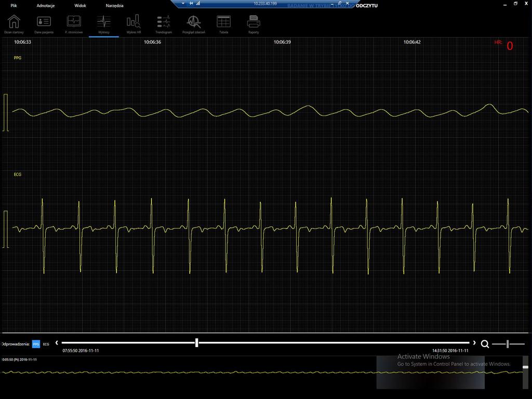Image resolution: width=532 pixels, height=399 pixels.
Task: Open Przegląd zdarzeń events review
Action: [193, 24]
